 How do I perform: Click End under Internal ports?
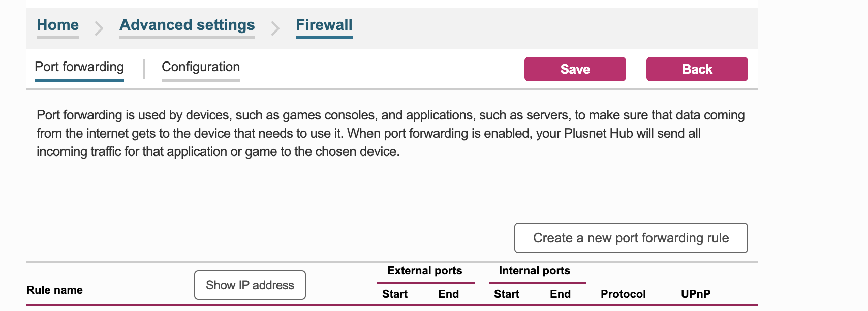(x=560, y=293)
